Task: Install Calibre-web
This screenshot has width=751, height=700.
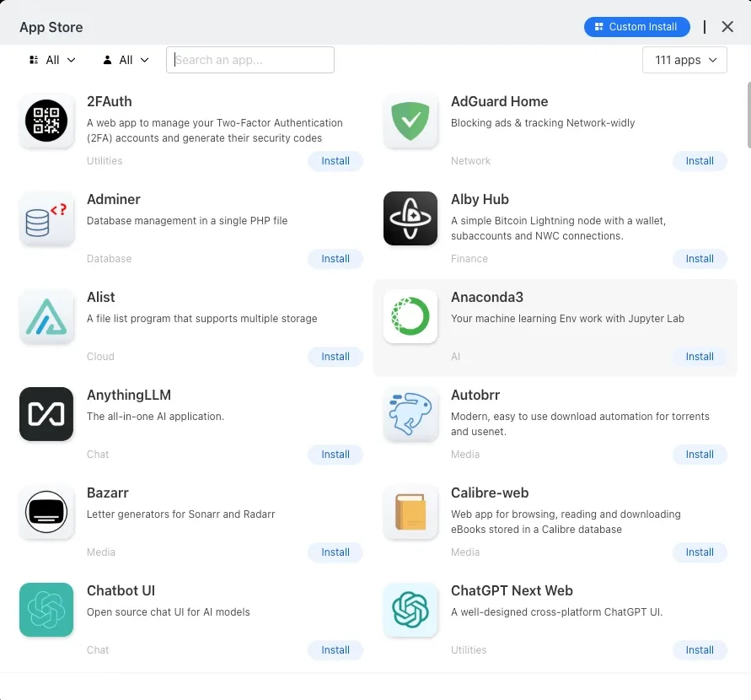Action: click(x=700, y=552)
